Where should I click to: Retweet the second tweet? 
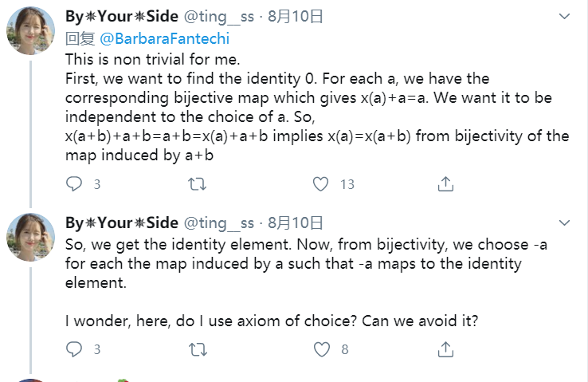click(196, 349)
